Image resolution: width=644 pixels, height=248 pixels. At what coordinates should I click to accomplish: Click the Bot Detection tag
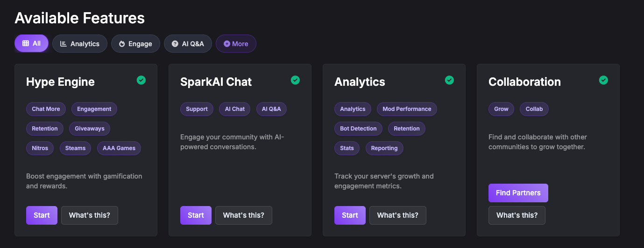coord(358,129)
